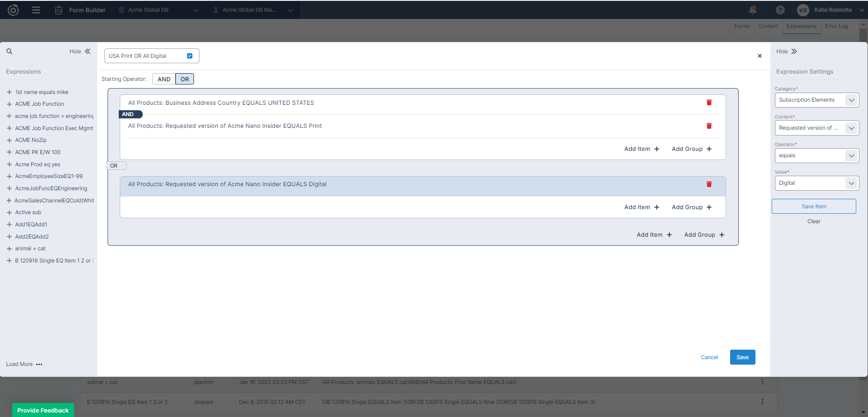
Task: Delete the Requested version EQUALS Digital condition
Action: [x=709, y=184]
